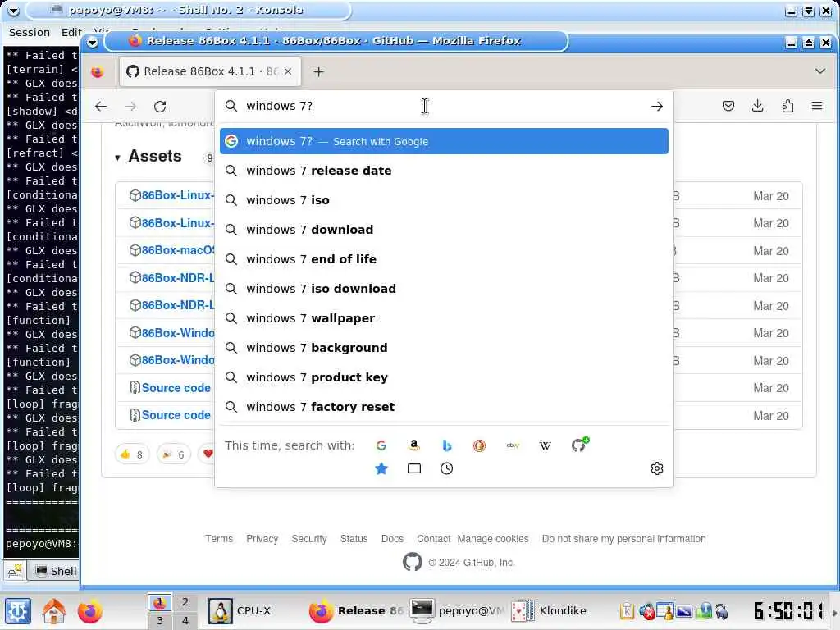The width and height of the screenshot is (840, 630).
Task: Add the GitHub search engine
Action: point(579,444)
